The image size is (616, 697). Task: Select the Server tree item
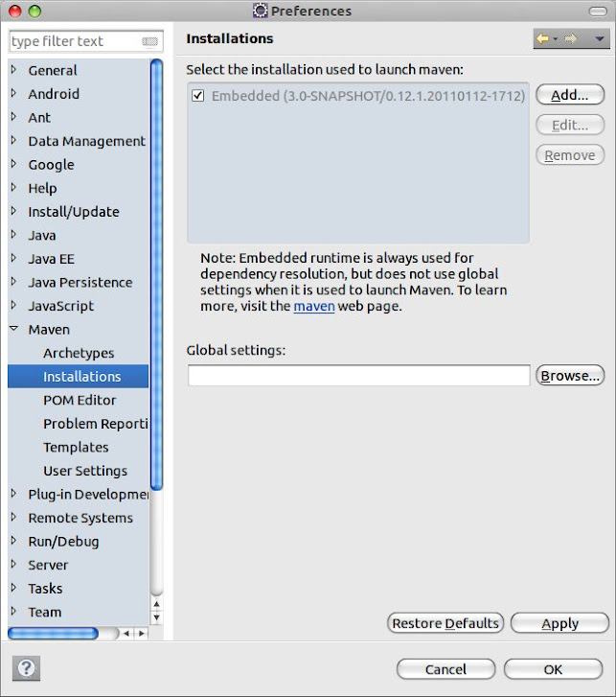(48, 565)
